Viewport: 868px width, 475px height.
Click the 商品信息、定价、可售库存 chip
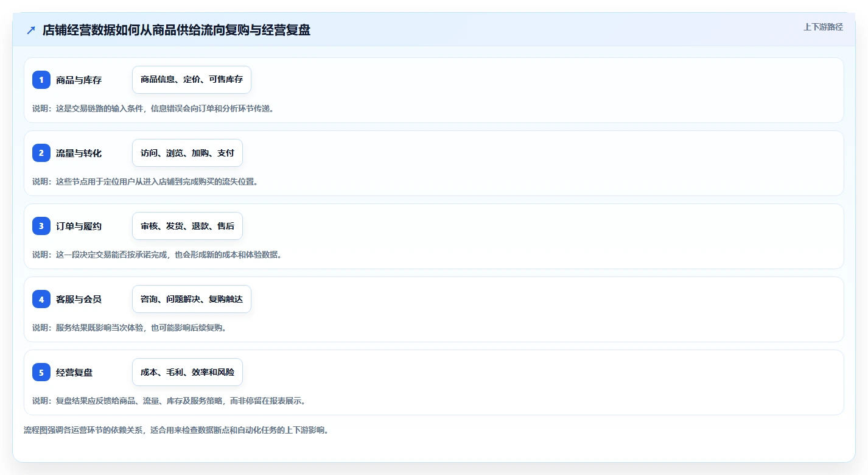[192, 80]
